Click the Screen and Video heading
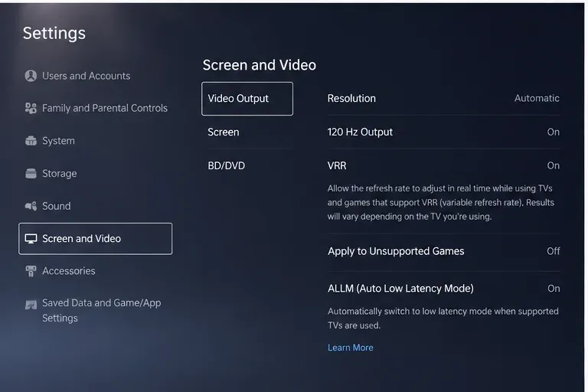The image size is (588, 392). pos(259,65)
